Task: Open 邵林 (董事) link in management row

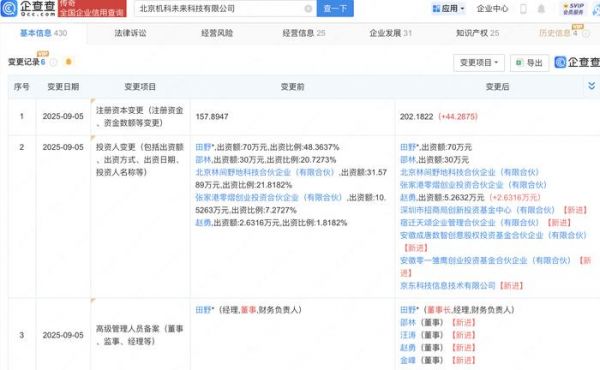Action: [408, 323]
